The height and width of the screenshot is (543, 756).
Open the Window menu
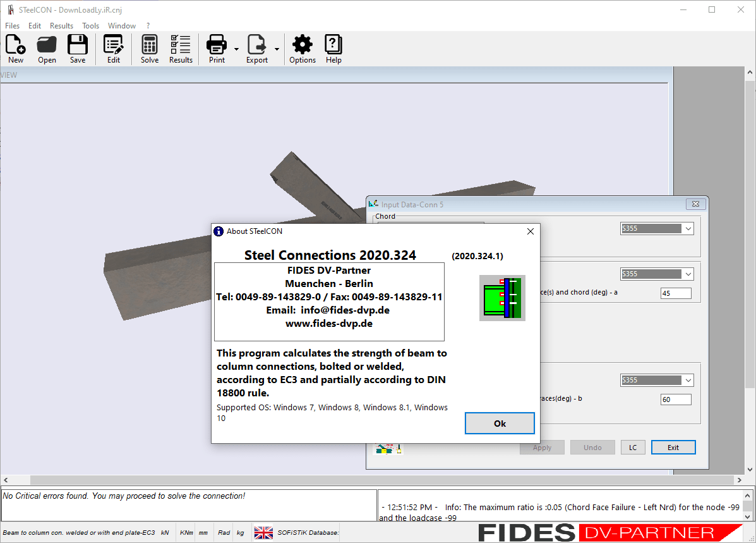coord(121,25)
